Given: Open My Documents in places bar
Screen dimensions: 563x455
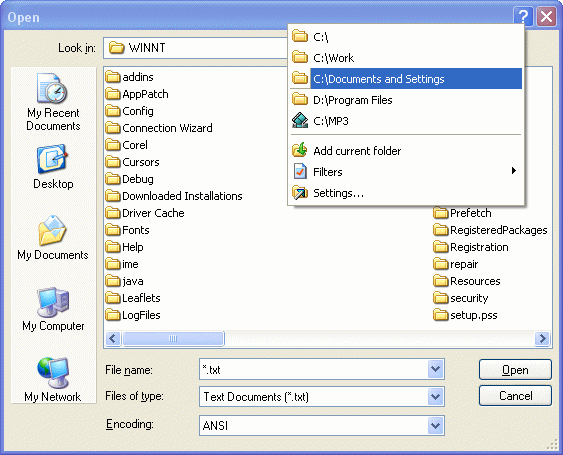Looking at the screenshot, I should [x=53, y=237].
